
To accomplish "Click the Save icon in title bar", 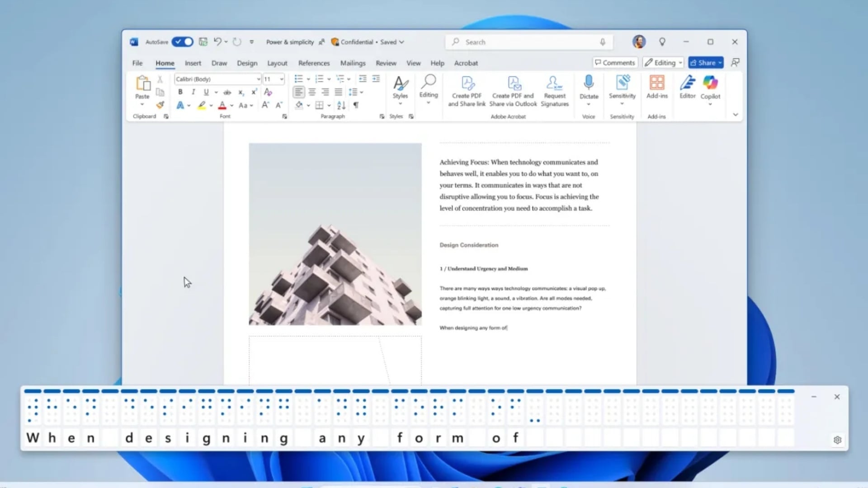I will [203, 42].
